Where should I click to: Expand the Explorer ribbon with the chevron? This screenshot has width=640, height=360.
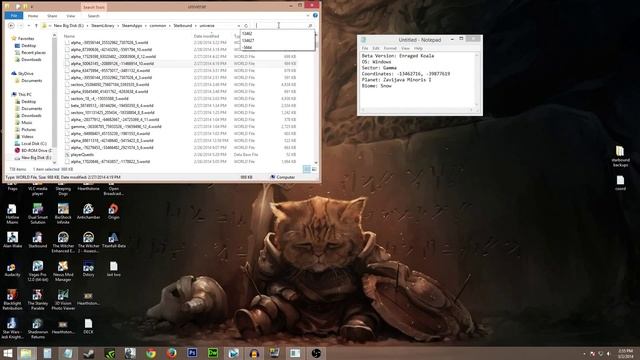[307, 16]
